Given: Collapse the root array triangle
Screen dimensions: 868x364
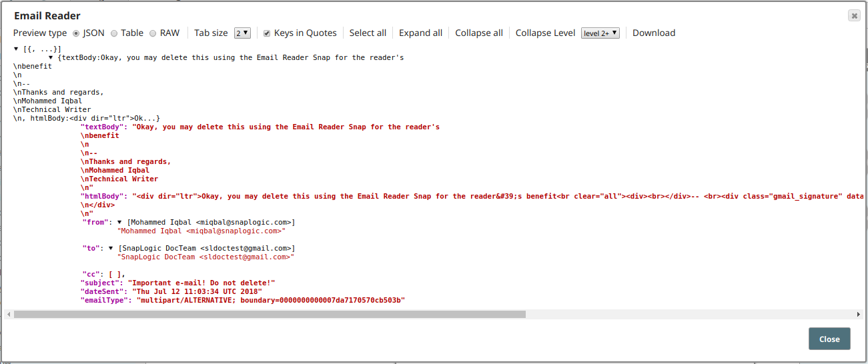Looking at the screenshot, I should pyautogui.click(x=16, y=49).
